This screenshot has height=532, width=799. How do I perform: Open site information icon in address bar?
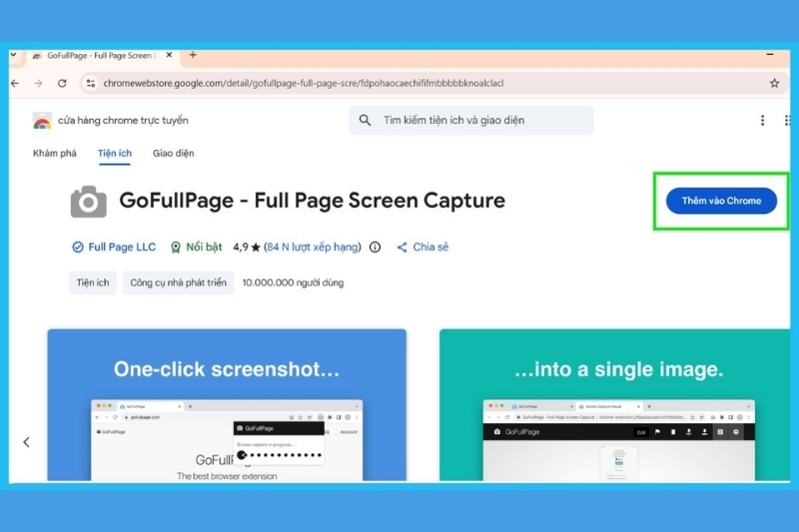pyautogui.click(x=91, y=83)
